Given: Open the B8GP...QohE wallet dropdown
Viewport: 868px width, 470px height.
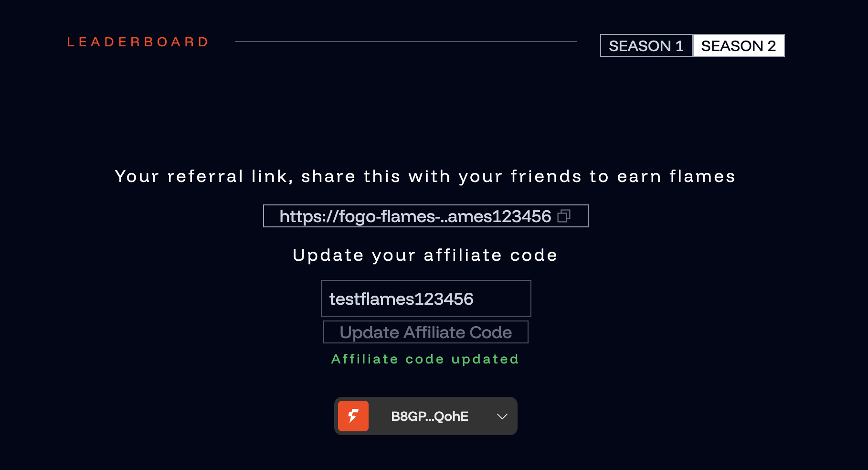Looking at the screenshot, I should (429, 417).
